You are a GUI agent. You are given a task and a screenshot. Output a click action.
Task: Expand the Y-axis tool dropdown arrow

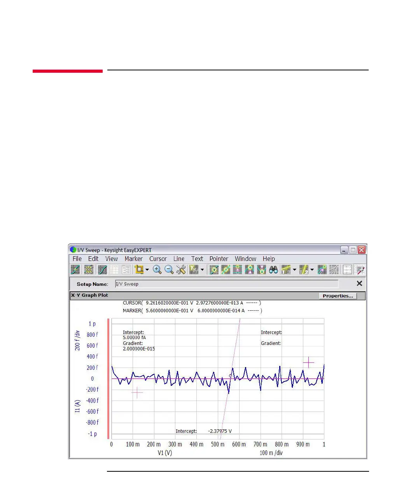tap(202, 270)
